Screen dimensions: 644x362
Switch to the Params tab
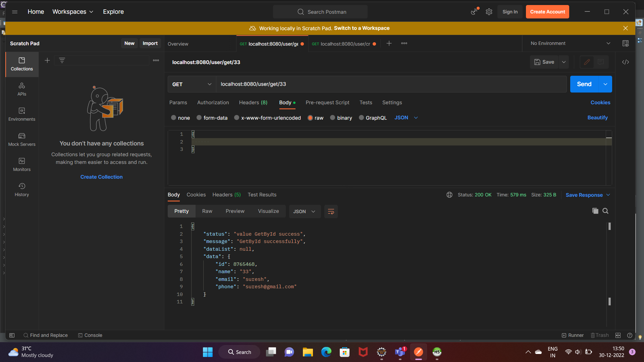point(178,103)
